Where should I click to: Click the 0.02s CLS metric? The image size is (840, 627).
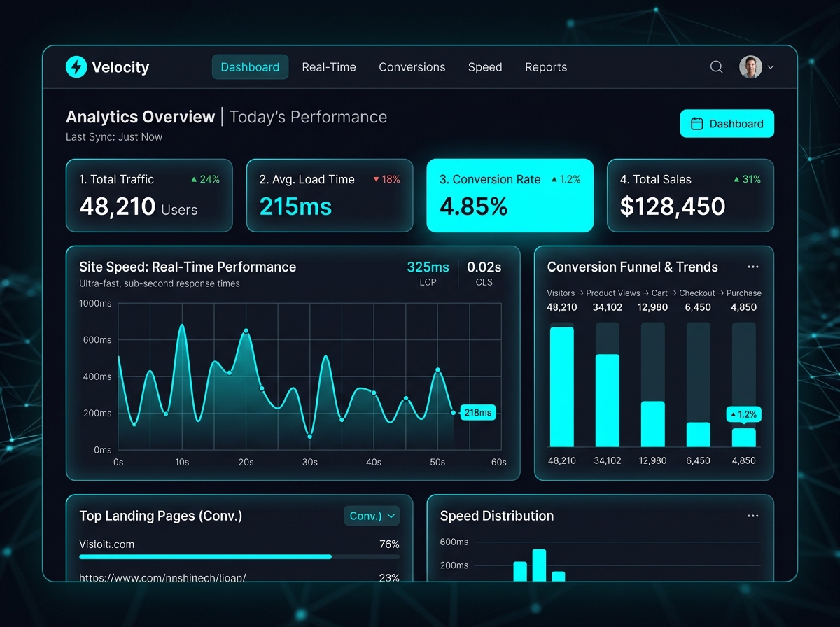coord(484,273)
